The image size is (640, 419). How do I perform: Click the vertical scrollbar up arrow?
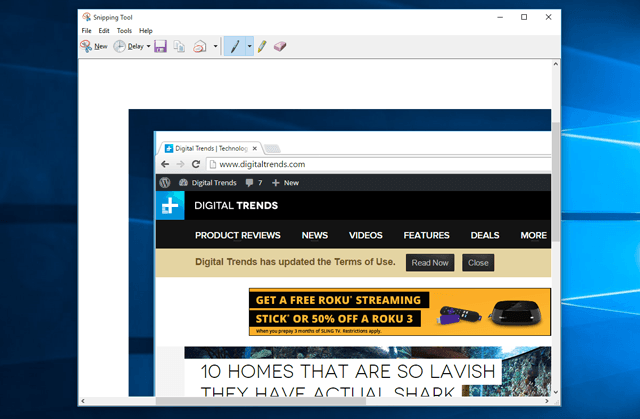(x=556, y=64)
